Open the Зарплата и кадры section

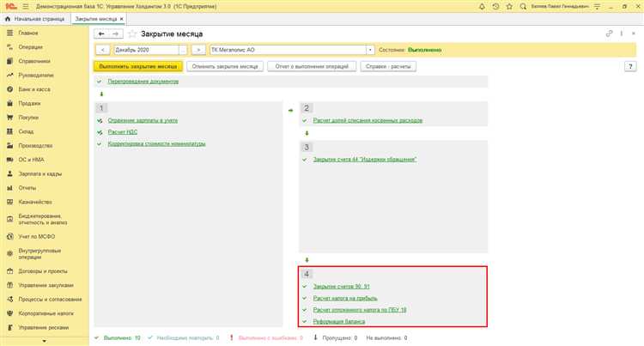coord(39,173)
